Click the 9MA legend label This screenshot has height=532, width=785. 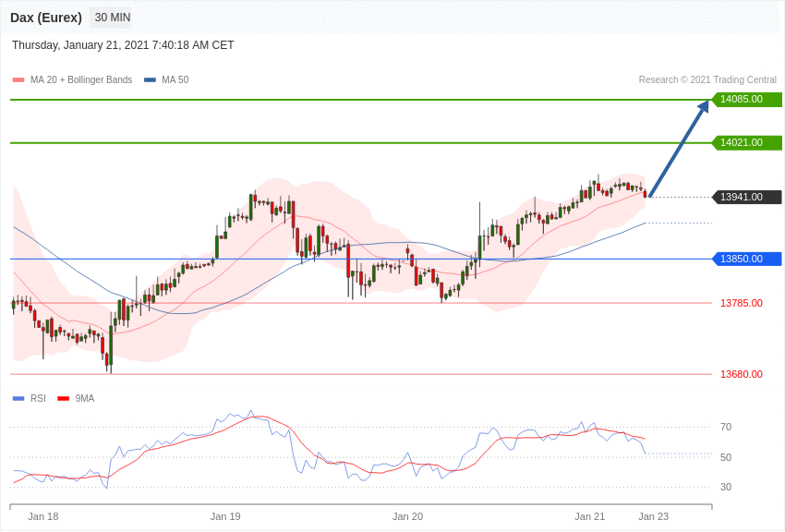pos(85,398)
